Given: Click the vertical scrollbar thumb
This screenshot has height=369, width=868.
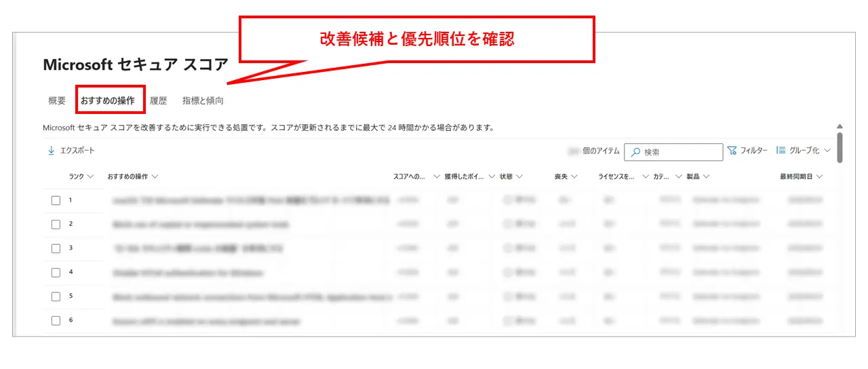Looking at the screenshot, I should coord(840,148).
